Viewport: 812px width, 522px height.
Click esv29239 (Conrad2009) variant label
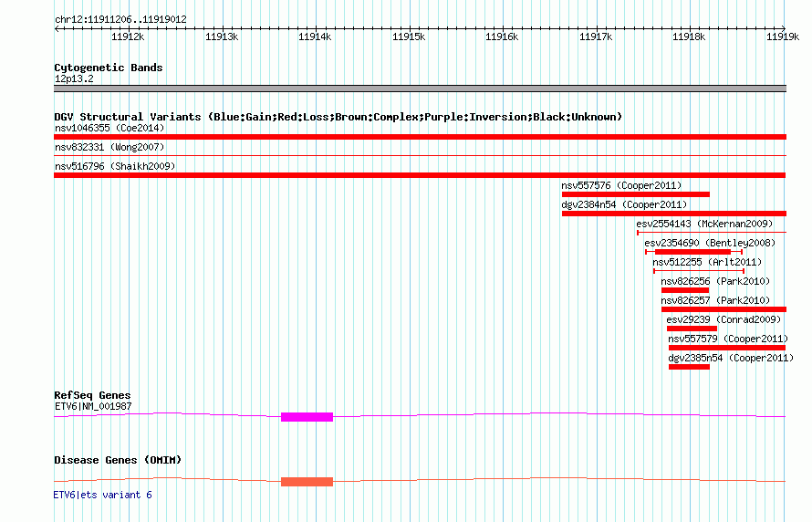(x=724, y=319)
